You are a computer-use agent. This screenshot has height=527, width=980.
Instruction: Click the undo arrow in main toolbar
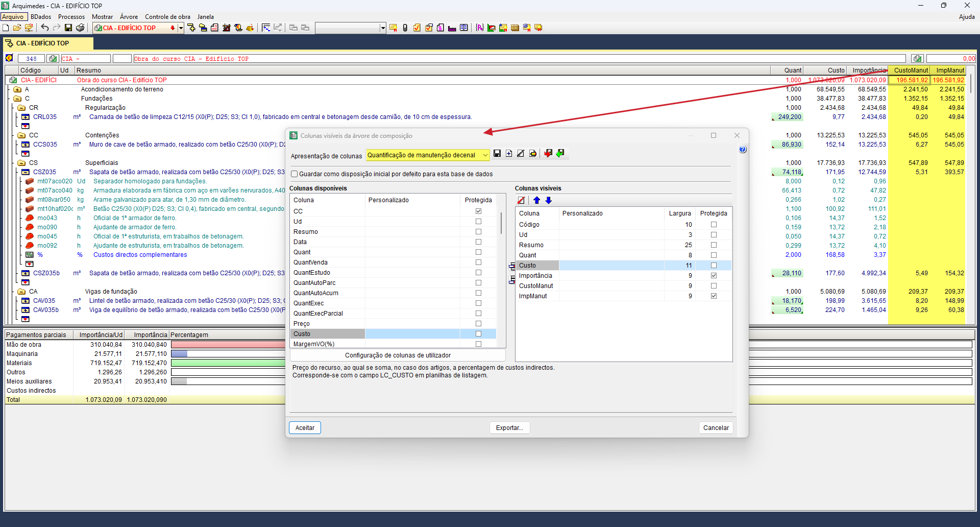tap(45, 28)
